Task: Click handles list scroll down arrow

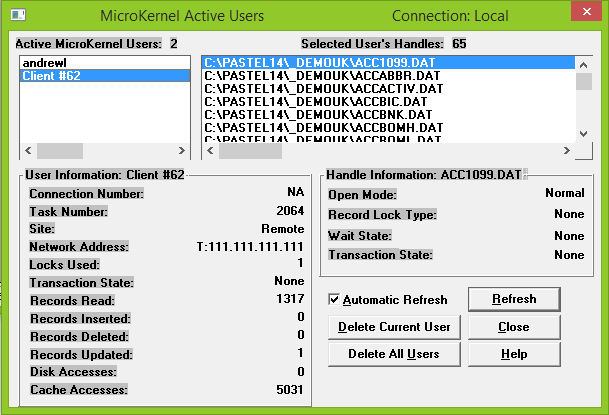Action: point(583,134)
